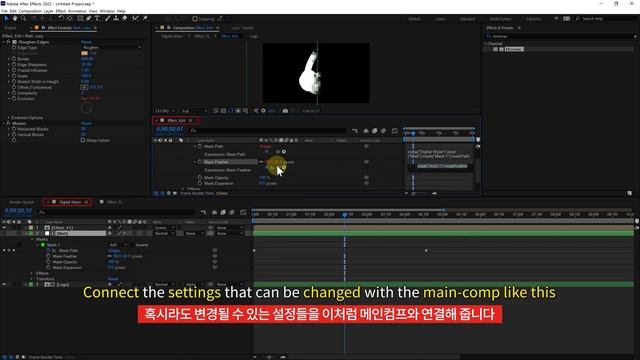
Task: Toggle the Mask 1 Inverted checkbox
Action: [131, 245]
